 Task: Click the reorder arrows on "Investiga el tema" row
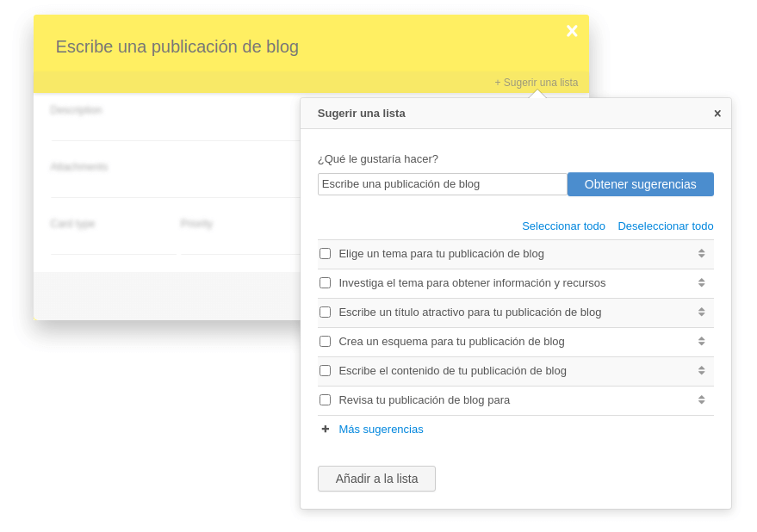pos(701,282)
